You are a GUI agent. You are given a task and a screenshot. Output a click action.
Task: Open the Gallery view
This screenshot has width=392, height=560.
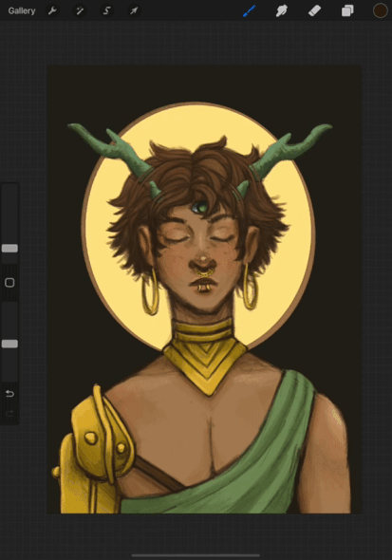tap(22, 10)
